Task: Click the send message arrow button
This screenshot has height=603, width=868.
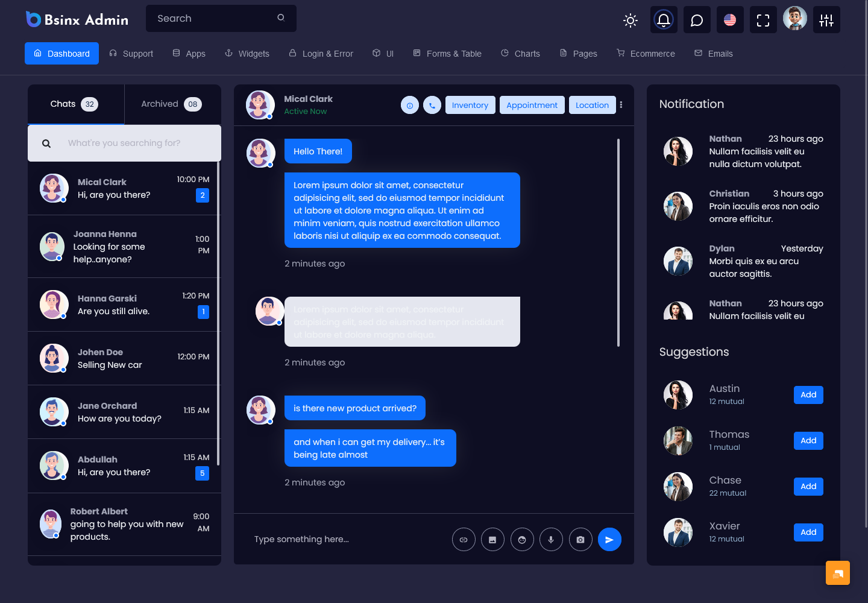Action: 609,539
